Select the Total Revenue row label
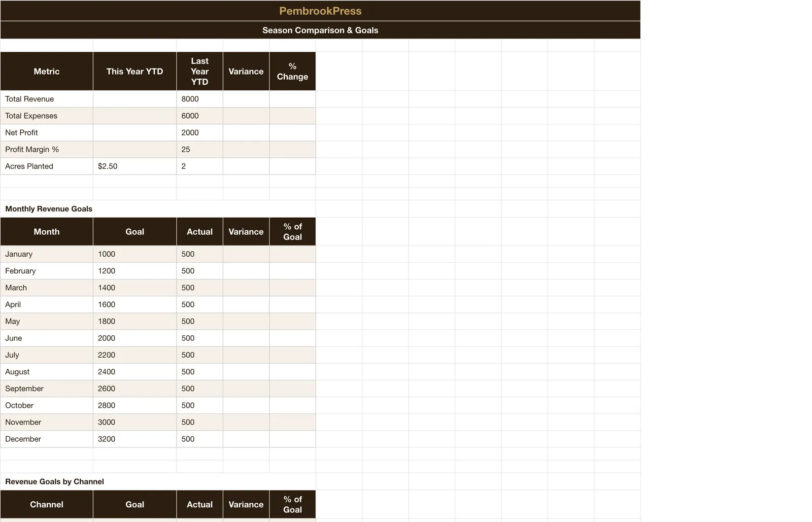 [x=47, y=99]
